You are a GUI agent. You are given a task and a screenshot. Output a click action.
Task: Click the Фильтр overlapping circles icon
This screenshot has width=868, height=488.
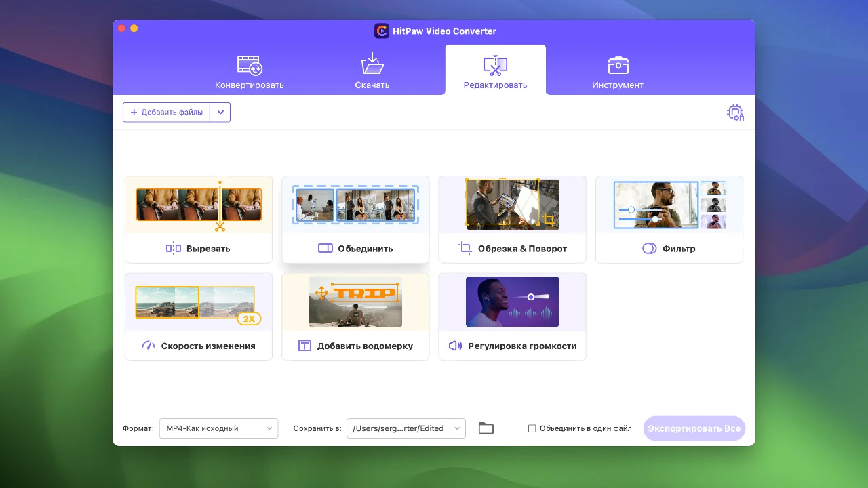coord(649,249)
